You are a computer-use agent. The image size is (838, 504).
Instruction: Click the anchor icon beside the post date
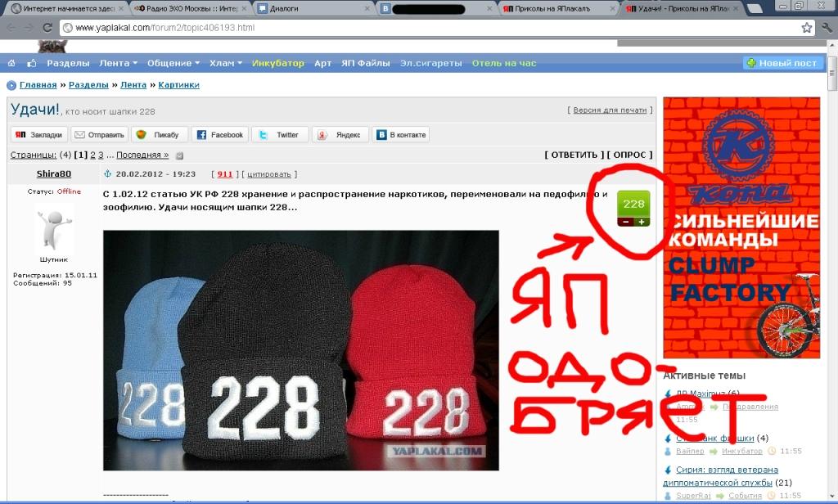point(107,173)
